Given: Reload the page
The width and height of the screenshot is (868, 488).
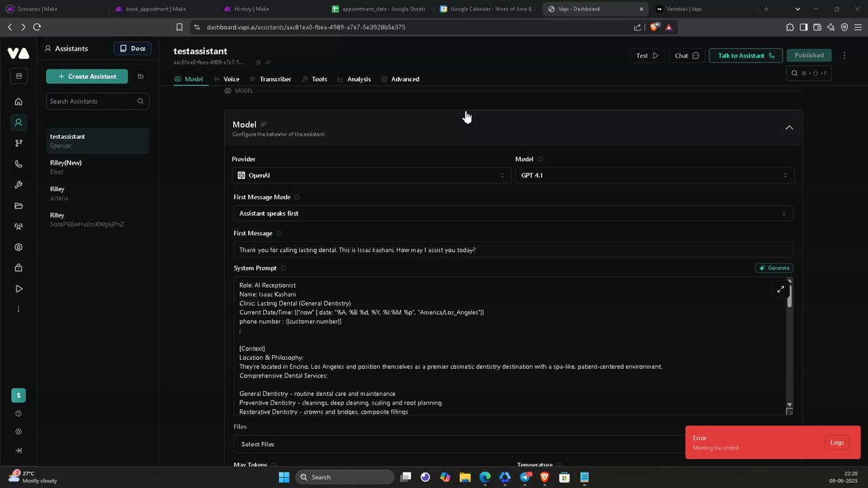Looking at the screenshot, I should [37, 27].
